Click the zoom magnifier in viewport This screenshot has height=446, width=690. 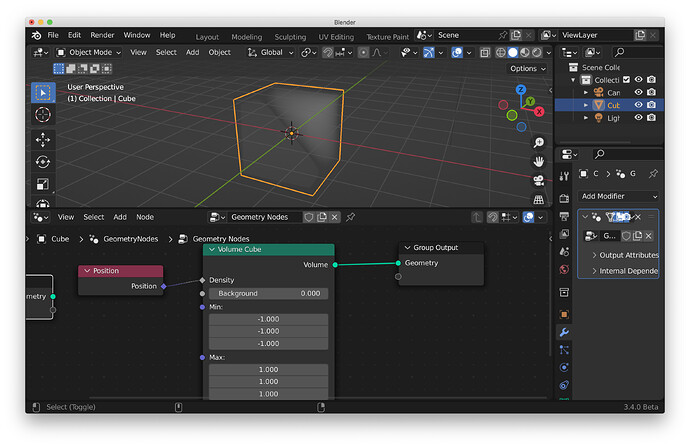click(x=539, y=143)
